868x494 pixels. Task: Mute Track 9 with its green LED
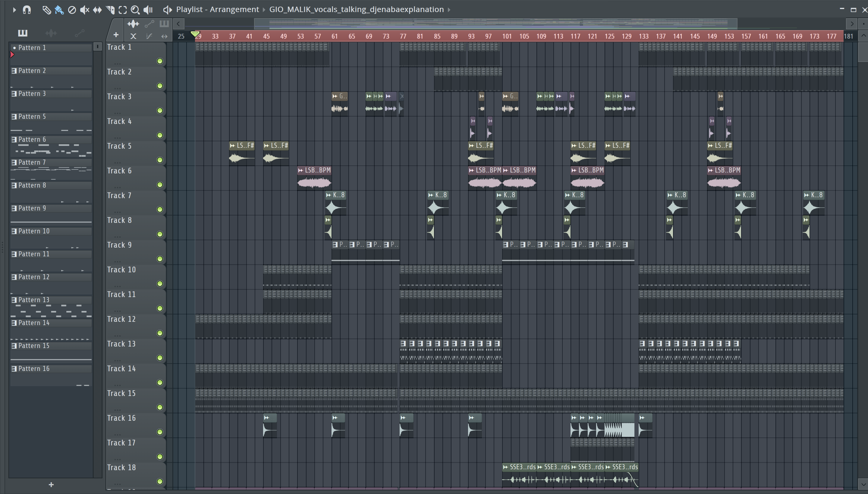(x=160, y=259)
